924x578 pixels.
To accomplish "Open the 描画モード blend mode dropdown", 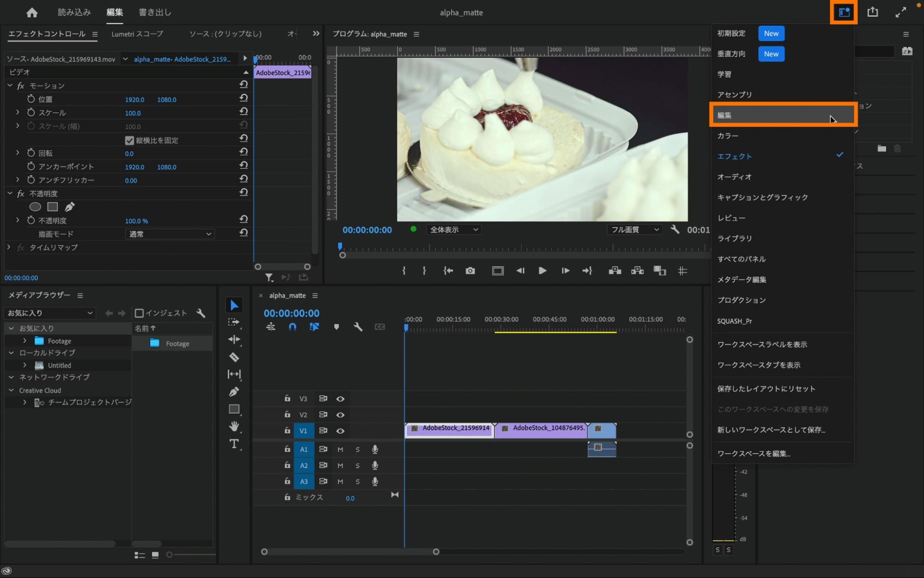I will [170, 234].
